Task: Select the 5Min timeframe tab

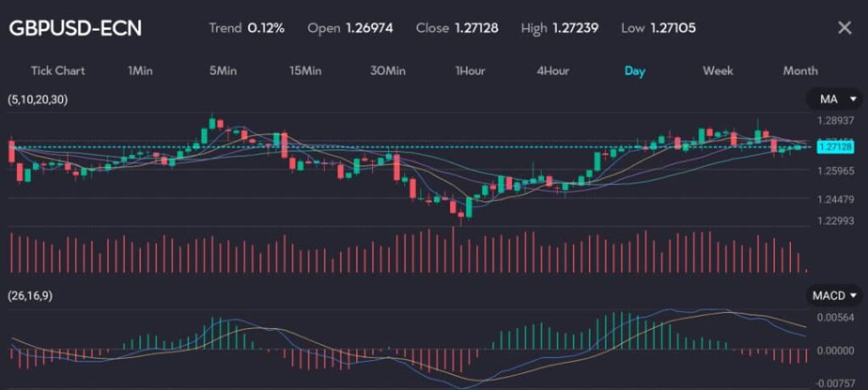Action: (223, 70)
